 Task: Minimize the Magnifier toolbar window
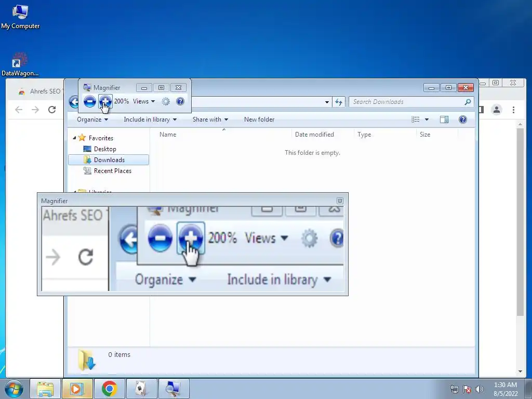(144, 88)
